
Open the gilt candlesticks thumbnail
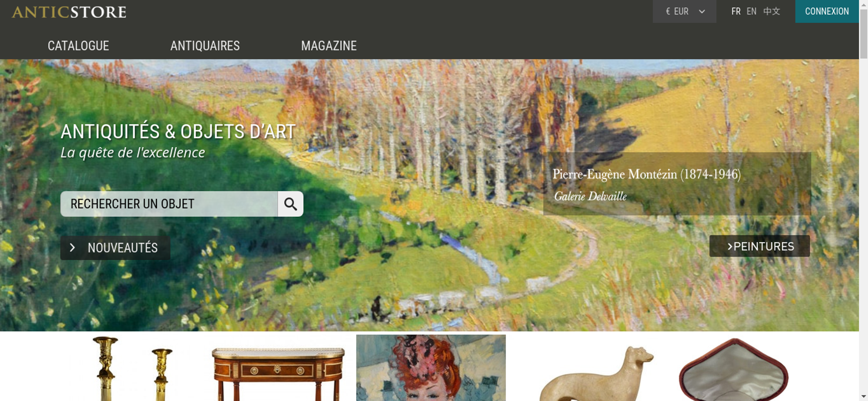pos(132,368)
